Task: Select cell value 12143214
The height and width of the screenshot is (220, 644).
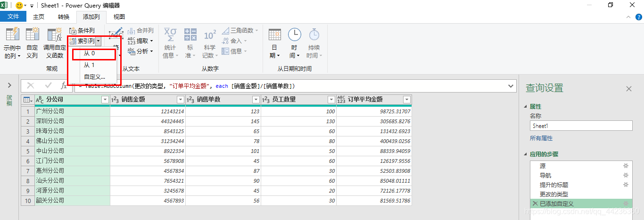Action: tap(148, 111)
